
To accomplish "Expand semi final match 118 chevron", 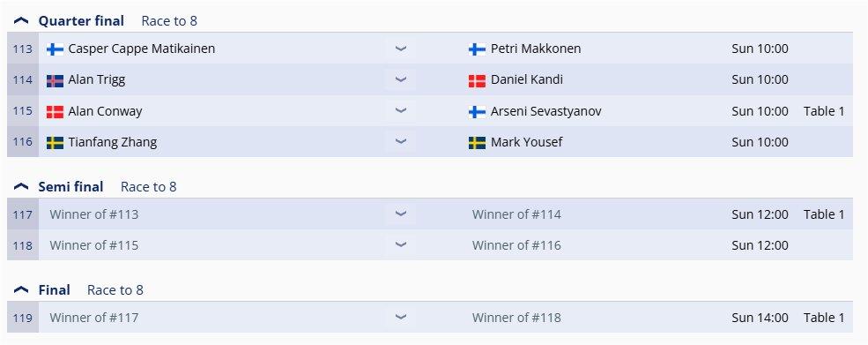I will click(x=401, y=245).
